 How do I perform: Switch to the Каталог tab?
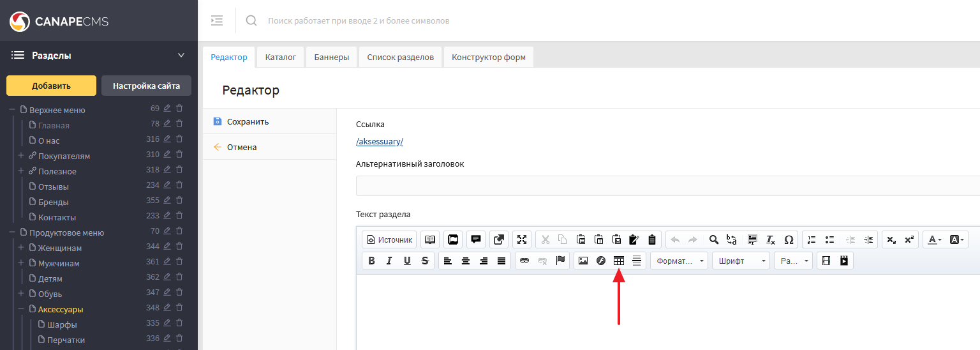(281, 57)
